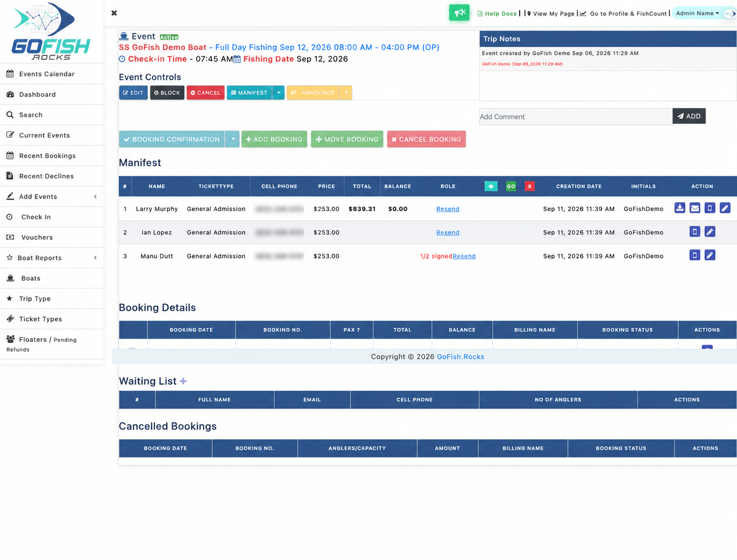Click the Edit event button
737x560 pixels.
[x=133, y=93]
